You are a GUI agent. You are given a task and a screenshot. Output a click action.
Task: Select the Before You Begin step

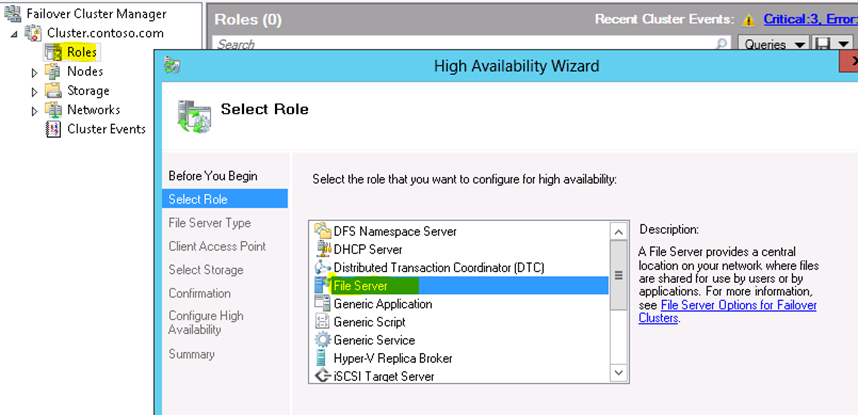213,176
